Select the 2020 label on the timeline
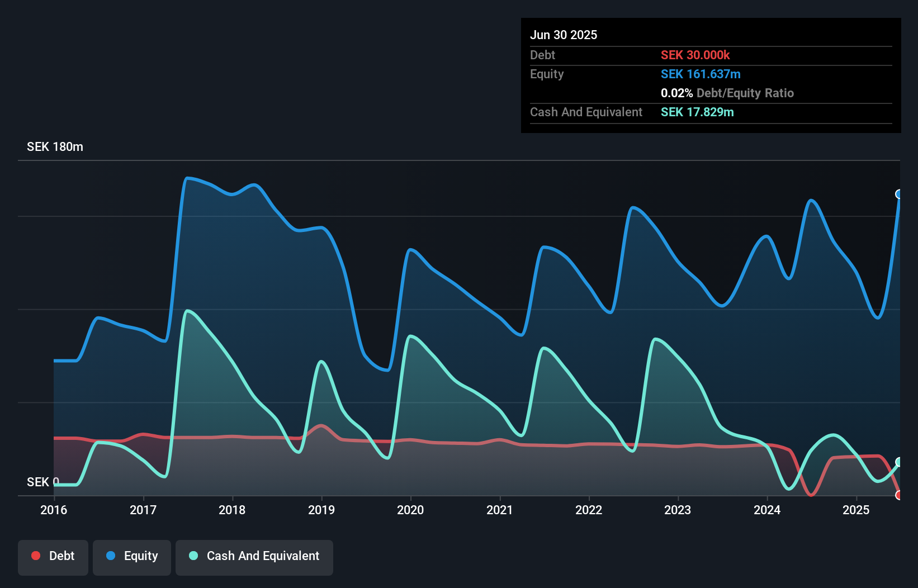This screenshot has width=918, height=588. click(410, 510)
